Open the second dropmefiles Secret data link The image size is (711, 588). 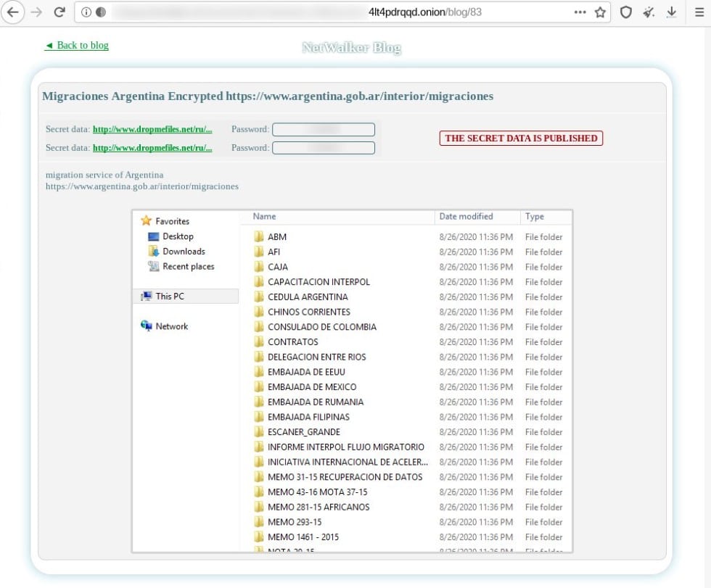(152, 148)
